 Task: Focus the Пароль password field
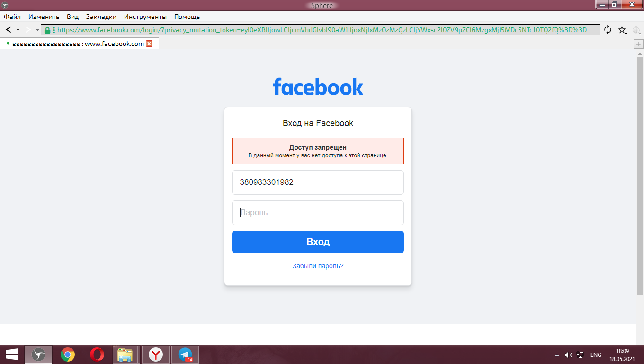tap(318, 213)
